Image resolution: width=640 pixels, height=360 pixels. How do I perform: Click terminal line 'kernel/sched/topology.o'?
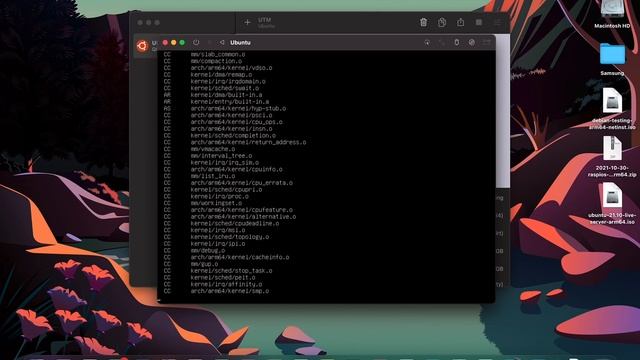click(x=230, y=237)
